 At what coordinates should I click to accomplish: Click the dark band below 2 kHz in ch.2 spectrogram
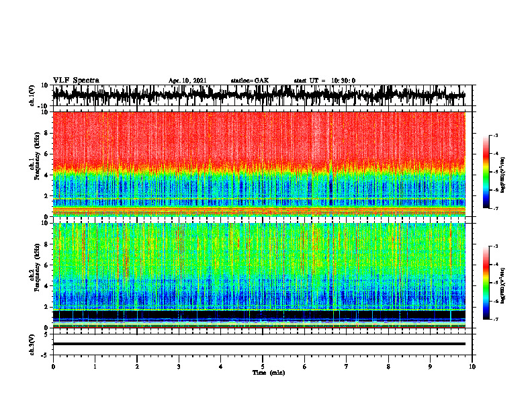tap(259, 315)
